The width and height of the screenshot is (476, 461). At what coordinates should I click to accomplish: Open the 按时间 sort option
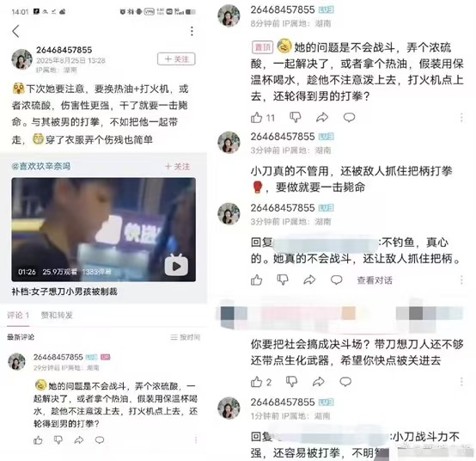(x=186, y=337)
